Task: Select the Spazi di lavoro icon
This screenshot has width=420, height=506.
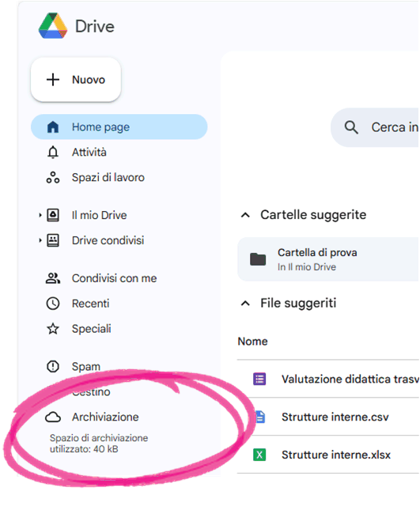Action: (x=53, y=177)
